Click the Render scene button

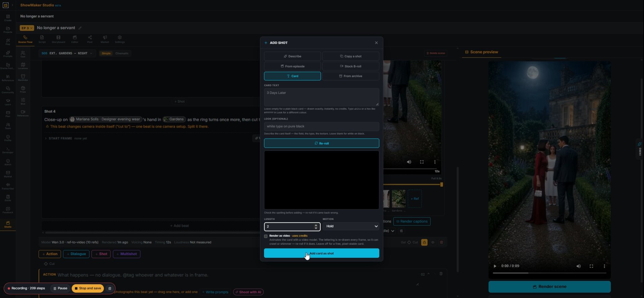(549, 287)
